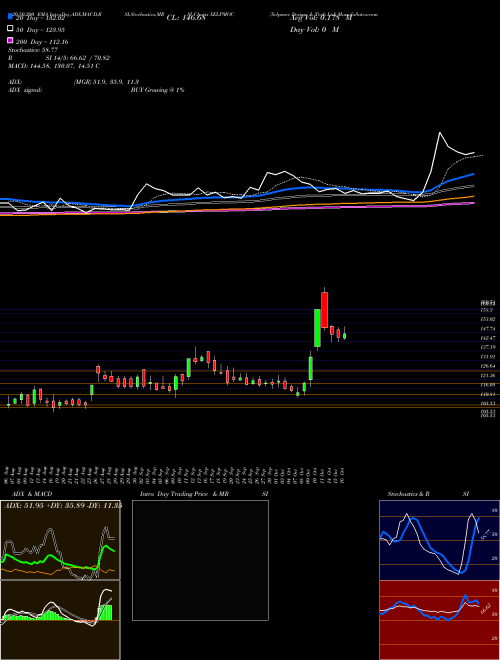Click the RSI 14/3 values line
This screenshot has height=660, width=500.
(59, 58)
